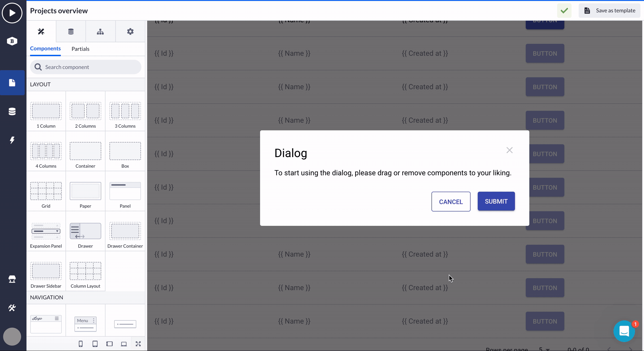Switch to the Partials tab
644x351 pixels.
coord(80,49)
